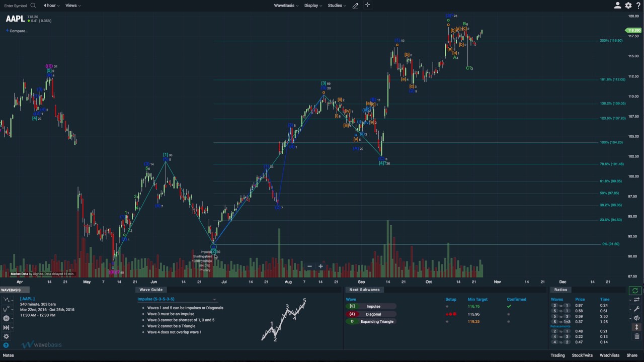
Task: Expand the wave pattern tool dropdown arrow
Action: pos(12,300)
